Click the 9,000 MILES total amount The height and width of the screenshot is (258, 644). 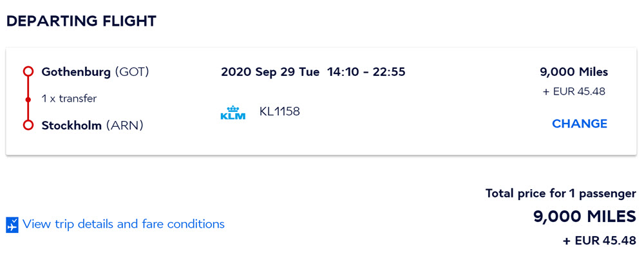click(585, 216)
